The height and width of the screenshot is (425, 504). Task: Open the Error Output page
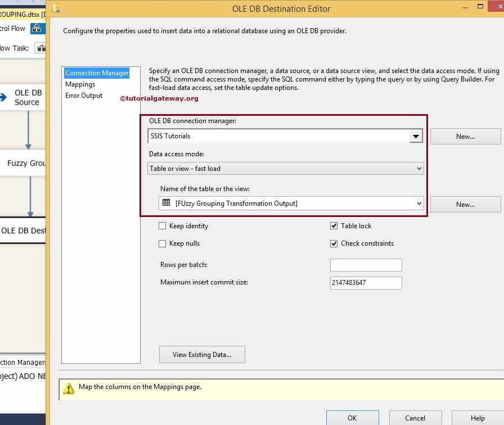83,96
